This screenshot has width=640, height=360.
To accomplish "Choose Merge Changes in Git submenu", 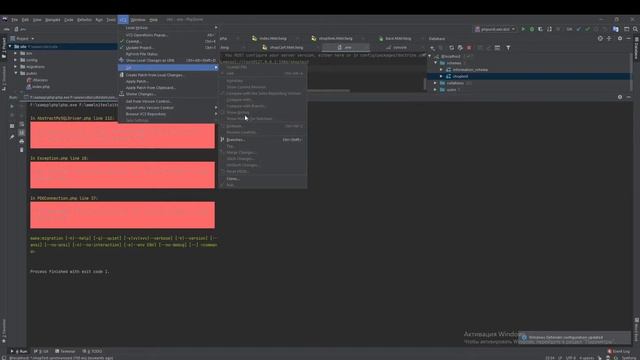I will pos(263,152).
